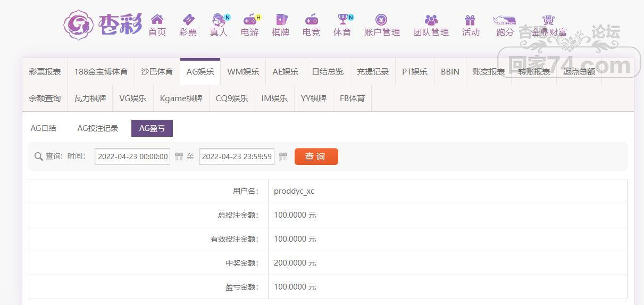Open 团队管理 team icon

(431, 20)
